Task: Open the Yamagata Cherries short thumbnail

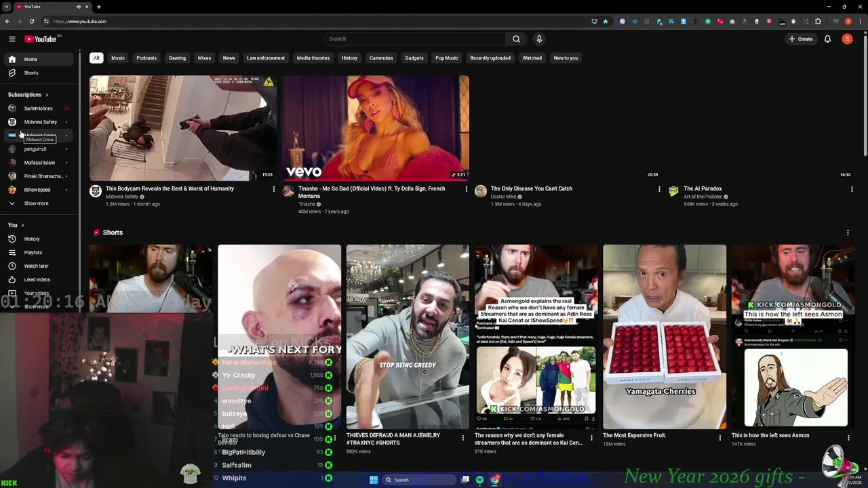Action: coord(665,337)
